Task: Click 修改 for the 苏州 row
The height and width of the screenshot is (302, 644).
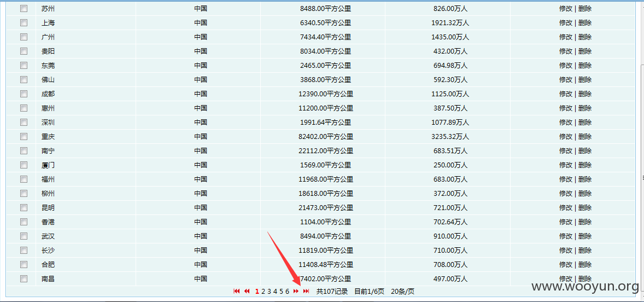Action: click(566, 9)
